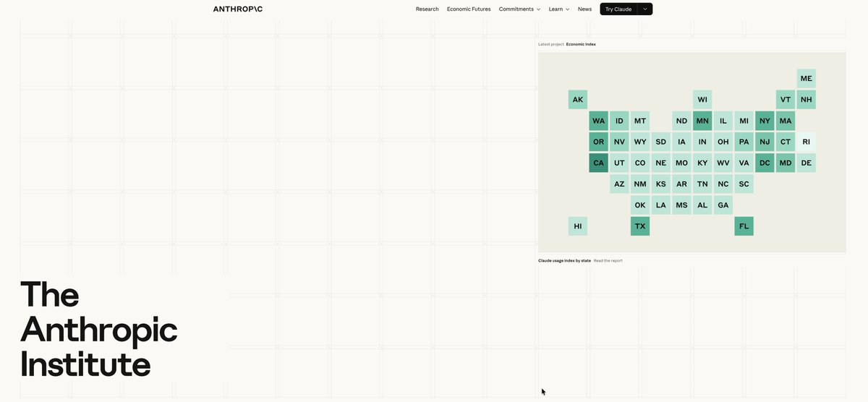Image resolution: width=868 pixels, height=402 pixels.
Task: Select the WY state tile
Action: 640,142
